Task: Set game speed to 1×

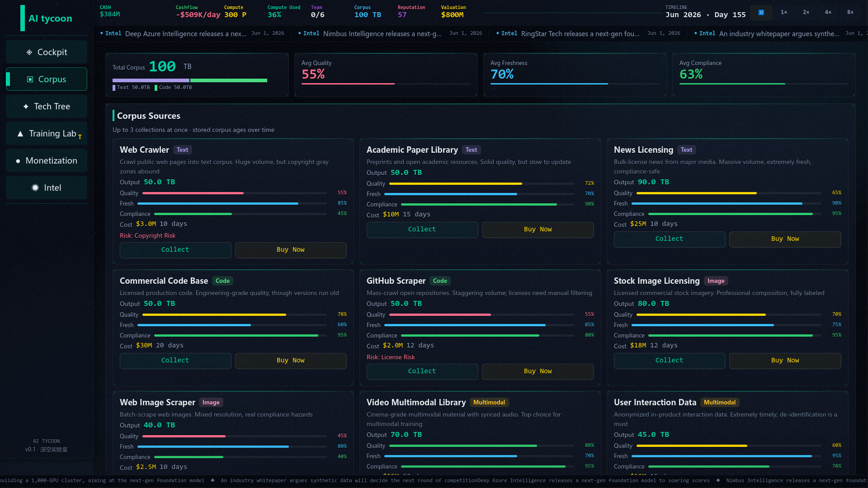Action: 784,13
